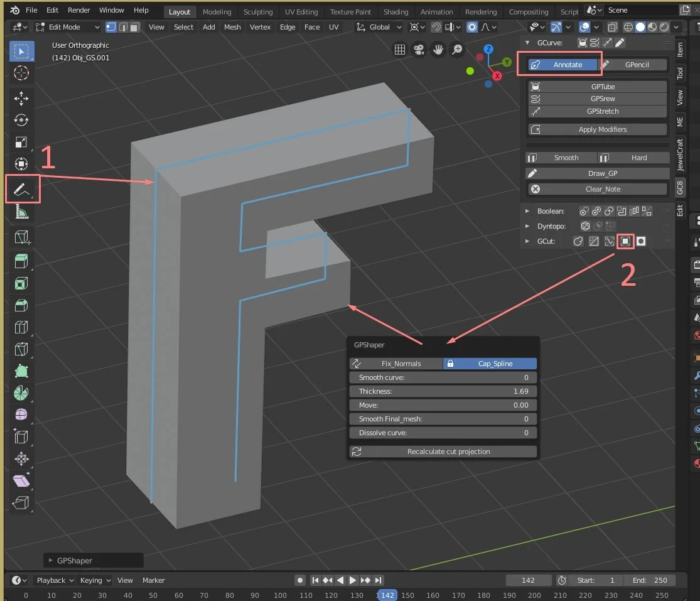The width and height of the screenshot is (700, 601).
Task: Switch to the Sculpting workspace tab
Action: coord(258,11)
